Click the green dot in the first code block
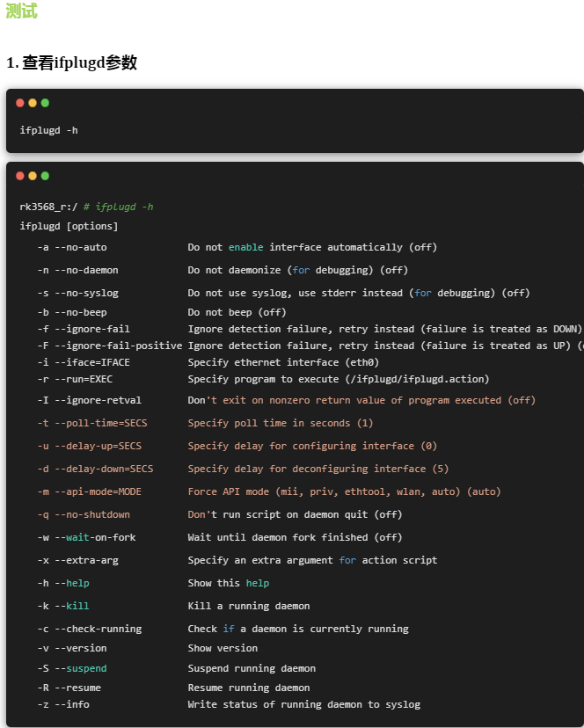 click(x=45, y=103)
